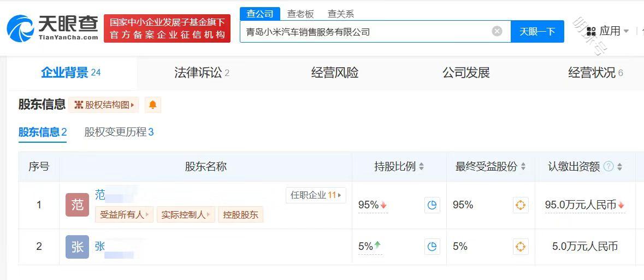
Task: Open the 股权结构图 equity chart button
Action: [103, 105]
